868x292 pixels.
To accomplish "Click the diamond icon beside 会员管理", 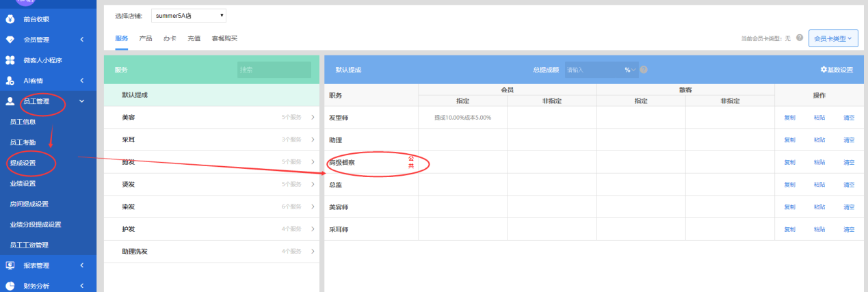I will coord(10,40).
